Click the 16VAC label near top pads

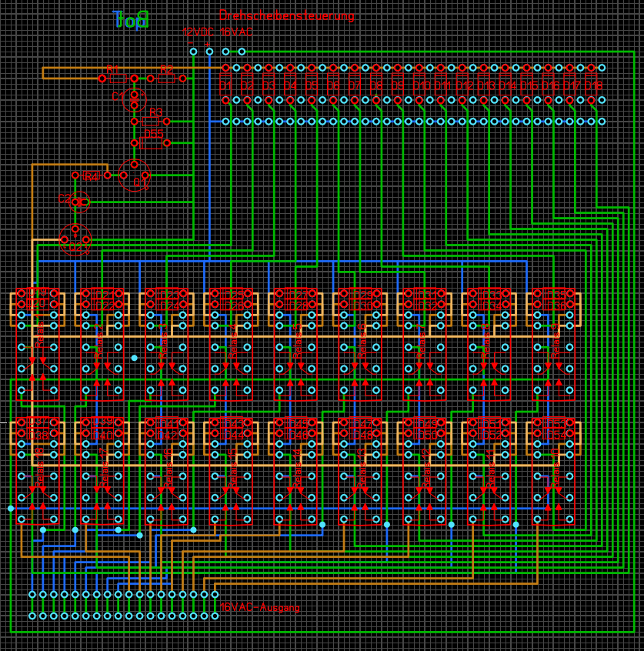point(236,32)
